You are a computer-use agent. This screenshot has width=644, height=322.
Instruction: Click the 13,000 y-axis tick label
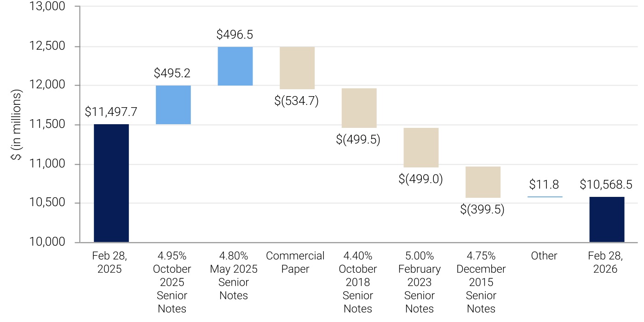pos(48,7)
